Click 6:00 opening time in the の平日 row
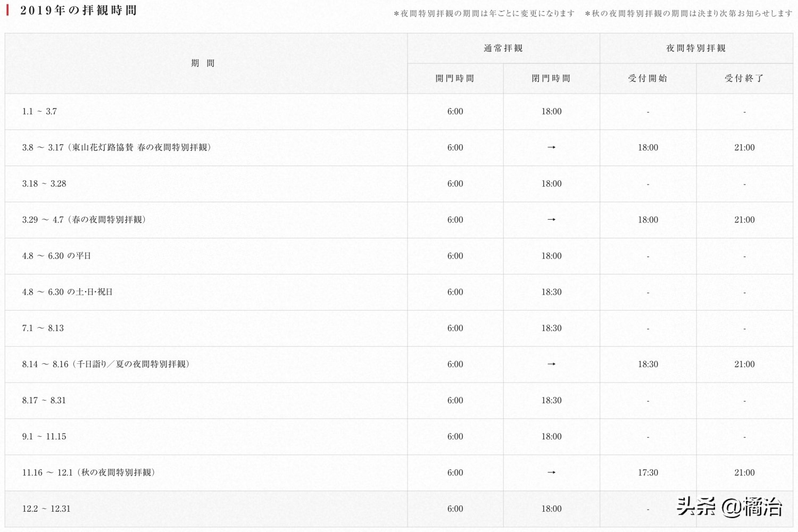 point(455,256)
